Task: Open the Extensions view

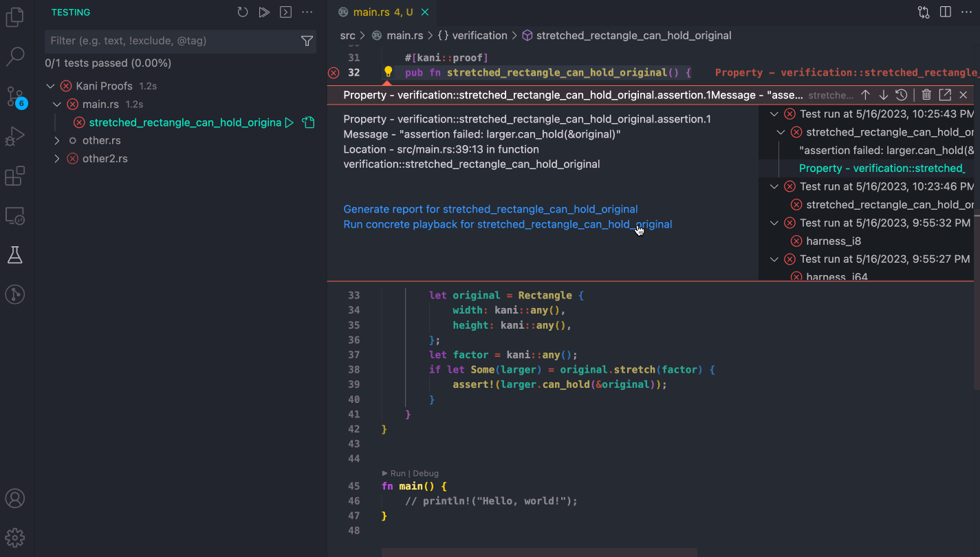Action: click(x=15, y=177)
